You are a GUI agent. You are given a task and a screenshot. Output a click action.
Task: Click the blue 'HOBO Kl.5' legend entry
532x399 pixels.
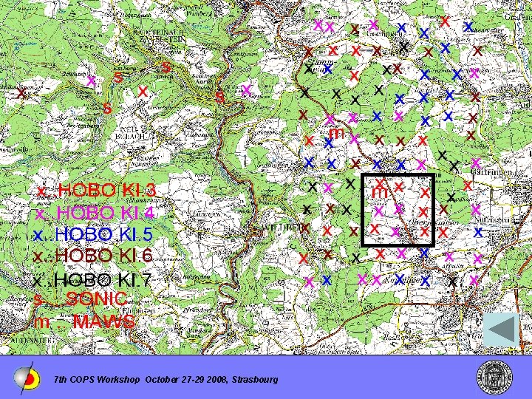coord(93,234)
